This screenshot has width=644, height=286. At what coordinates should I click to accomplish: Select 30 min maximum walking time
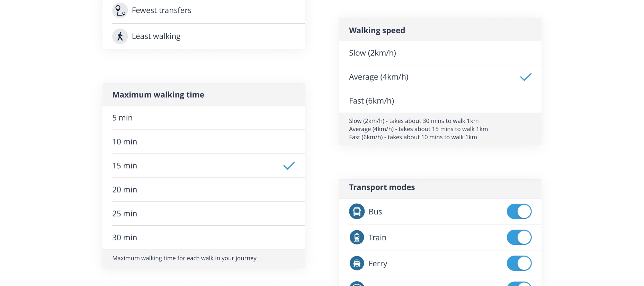coord(204,238)
